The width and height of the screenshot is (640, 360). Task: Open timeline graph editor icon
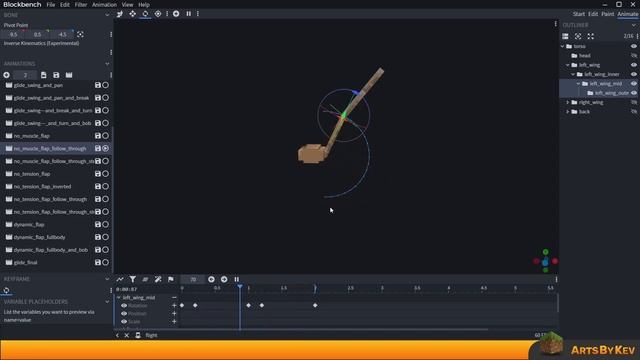(x=120, y=280)
